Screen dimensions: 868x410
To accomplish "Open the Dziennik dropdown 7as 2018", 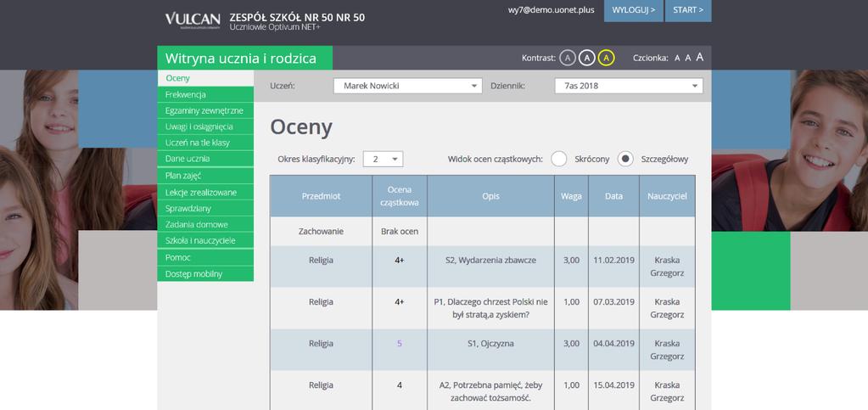I will tap(629, 86).
